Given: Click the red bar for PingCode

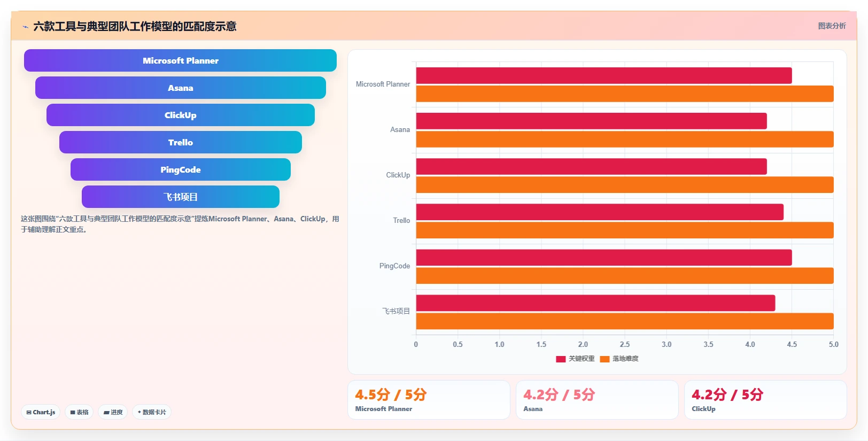Looking at the screenshot, I should point(604,257).
